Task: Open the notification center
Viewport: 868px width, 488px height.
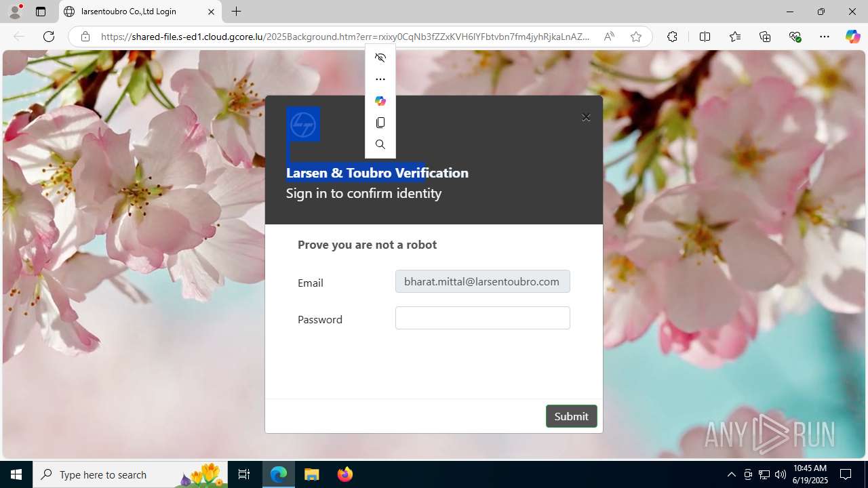Action: tap(846, 474)
